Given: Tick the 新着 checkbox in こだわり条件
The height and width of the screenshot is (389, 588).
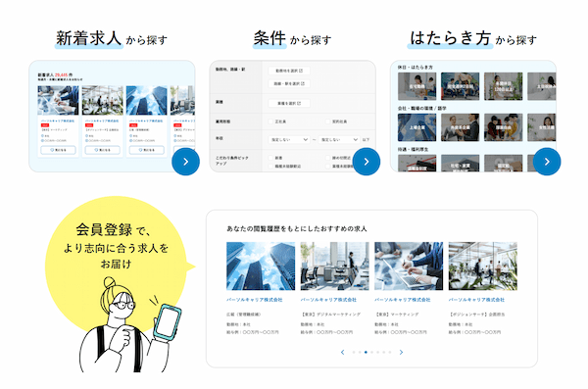Looking at the screenshot, I should 270,158.
